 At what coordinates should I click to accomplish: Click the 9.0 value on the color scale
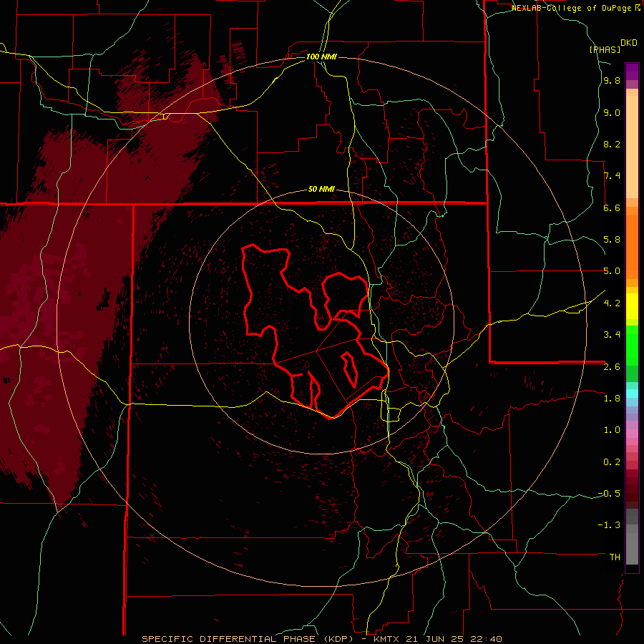[x=612, y=113]
